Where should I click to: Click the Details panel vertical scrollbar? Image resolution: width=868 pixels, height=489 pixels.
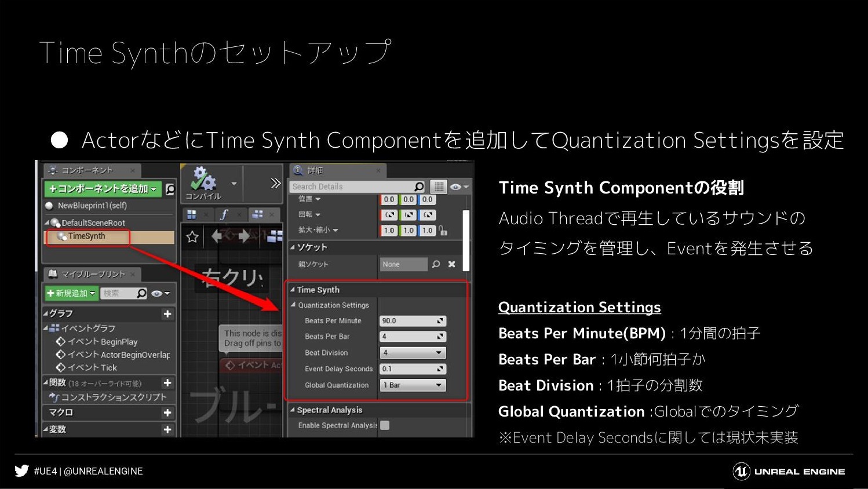pos(466,240)
